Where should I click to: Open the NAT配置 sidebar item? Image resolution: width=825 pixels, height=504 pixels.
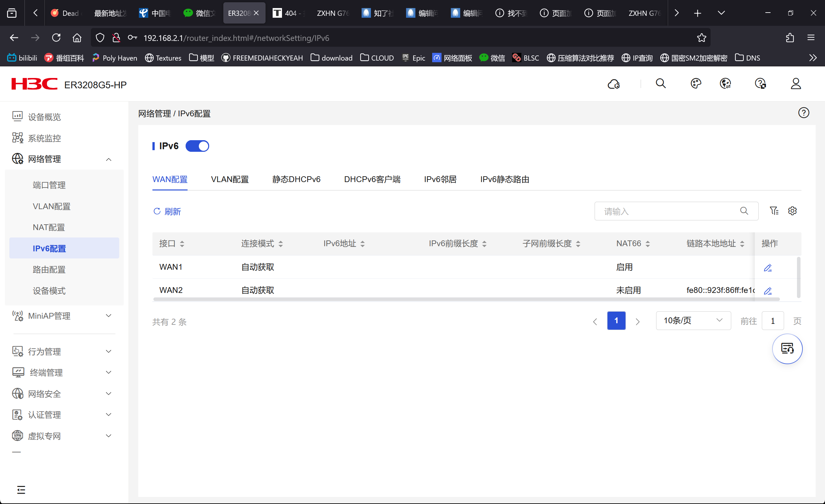click(49, 228)
